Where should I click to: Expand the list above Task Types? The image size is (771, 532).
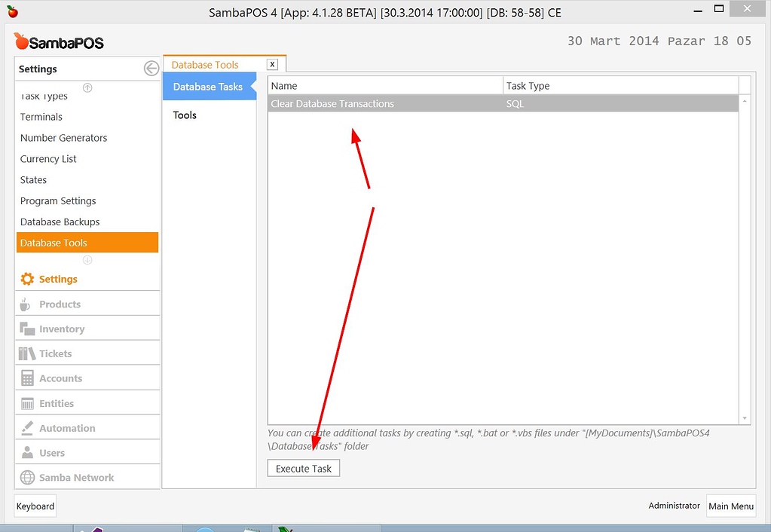coord(87,88)
